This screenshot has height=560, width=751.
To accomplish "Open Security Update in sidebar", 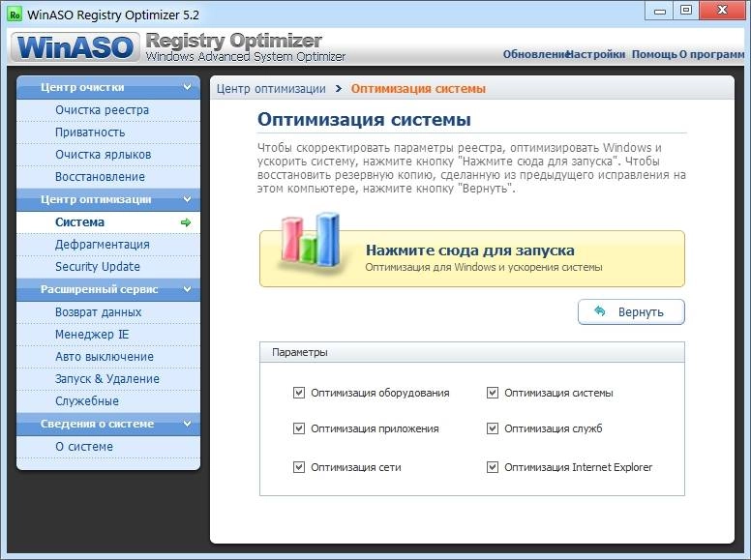I will pyautogui.click(x=108, y=267).
